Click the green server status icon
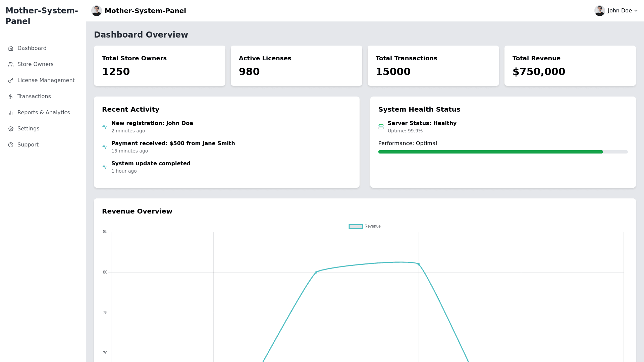This screenshot has height=362, width=644. (x=381, y=127)
